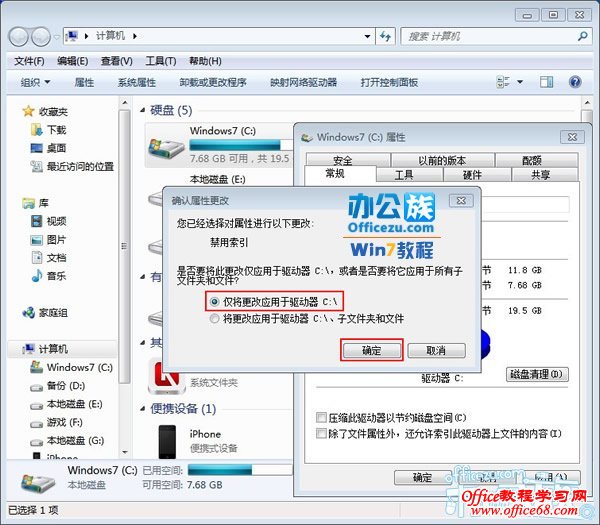Click breadcrumb arrow after 计算机
This screenshot has height=525, width=600.
(135, 36)
